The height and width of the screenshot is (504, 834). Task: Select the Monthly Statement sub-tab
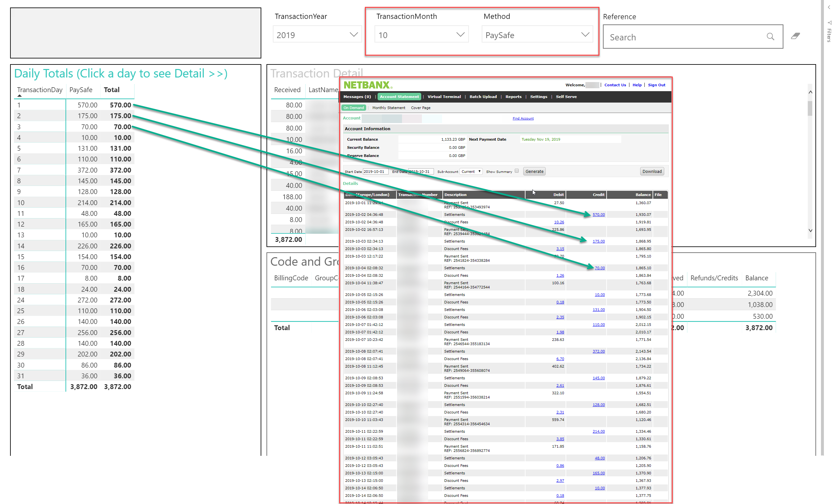pyautogui.click(x=389, y=108)
